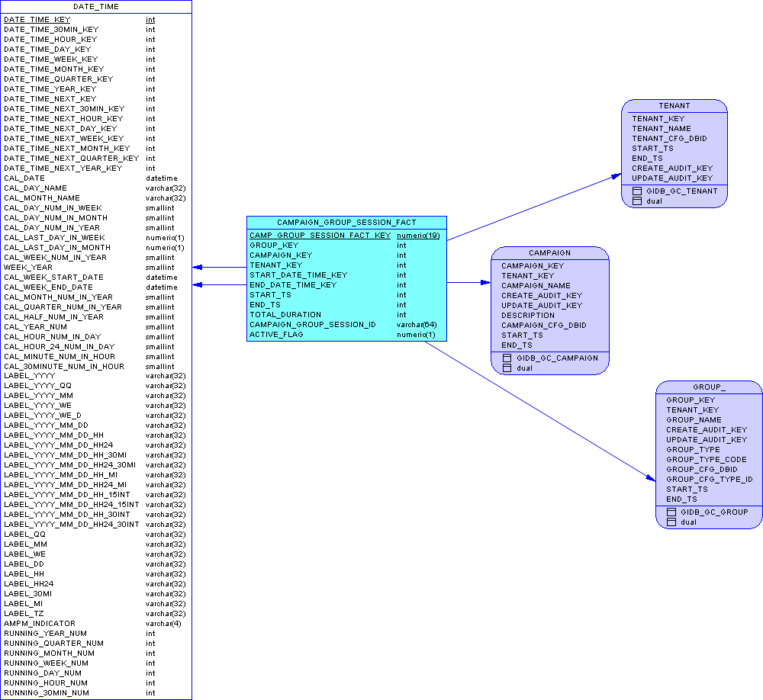Select TENANT_CFG_DBID in TENANT

(x=669, y=139)
